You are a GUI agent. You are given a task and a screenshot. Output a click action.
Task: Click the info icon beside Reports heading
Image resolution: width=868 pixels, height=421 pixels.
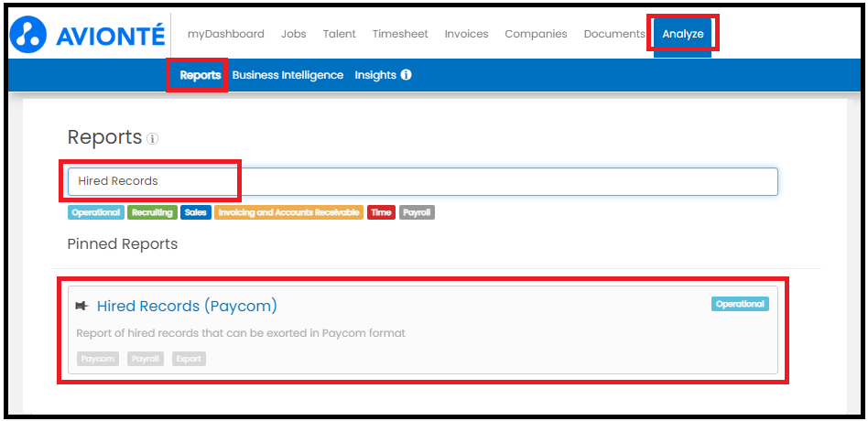152,139
